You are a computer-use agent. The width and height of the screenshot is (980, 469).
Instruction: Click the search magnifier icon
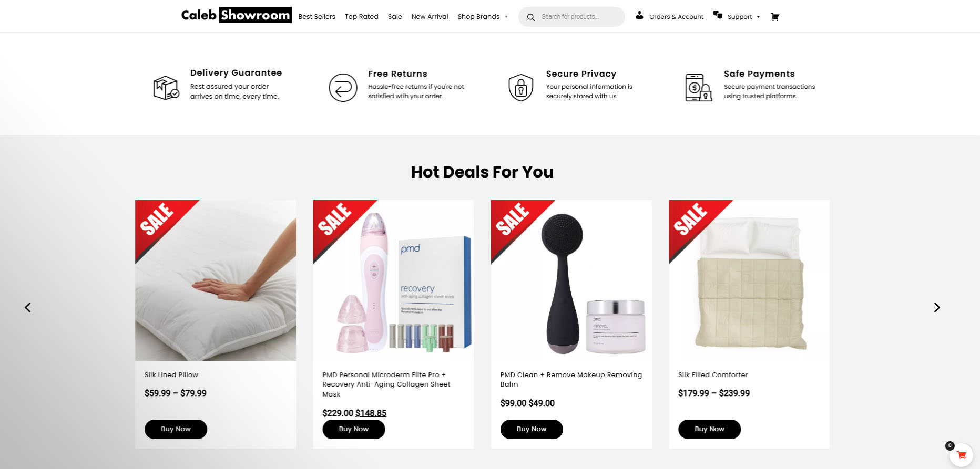[x=531, y=17]
